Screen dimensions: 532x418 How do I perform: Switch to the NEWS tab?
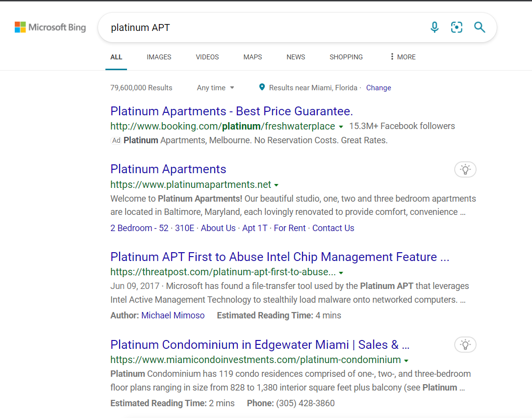pyautogui.click(x=296, y=57)
